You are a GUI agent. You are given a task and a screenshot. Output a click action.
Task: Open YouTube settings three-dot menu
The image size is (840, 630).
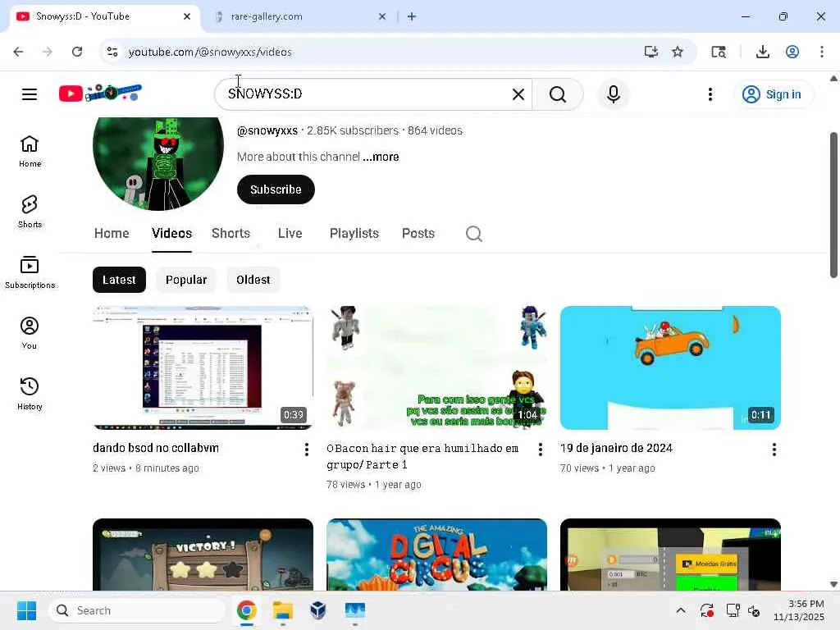pyautogui.click(x=710, y=94)
